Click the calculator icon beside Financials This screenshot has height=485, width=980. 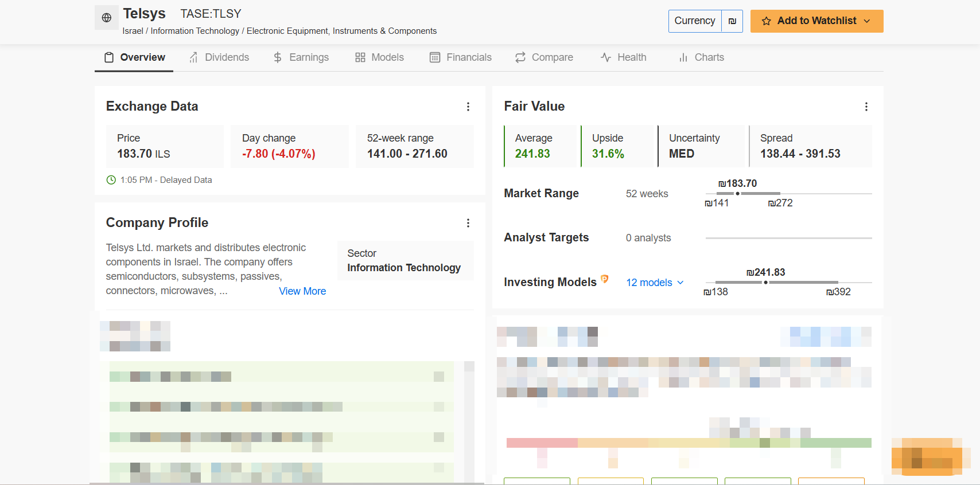(435, 57)
